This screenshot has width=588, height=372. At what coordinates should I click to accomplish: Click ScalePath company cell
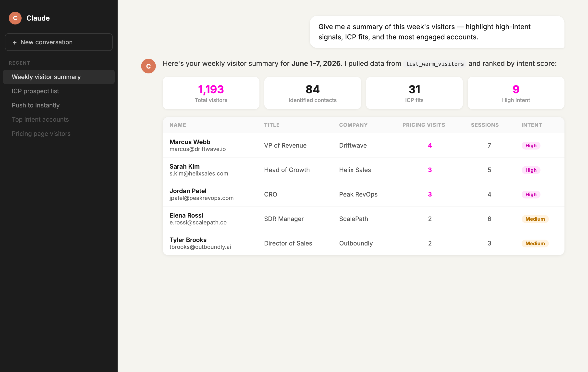(354, 219)
